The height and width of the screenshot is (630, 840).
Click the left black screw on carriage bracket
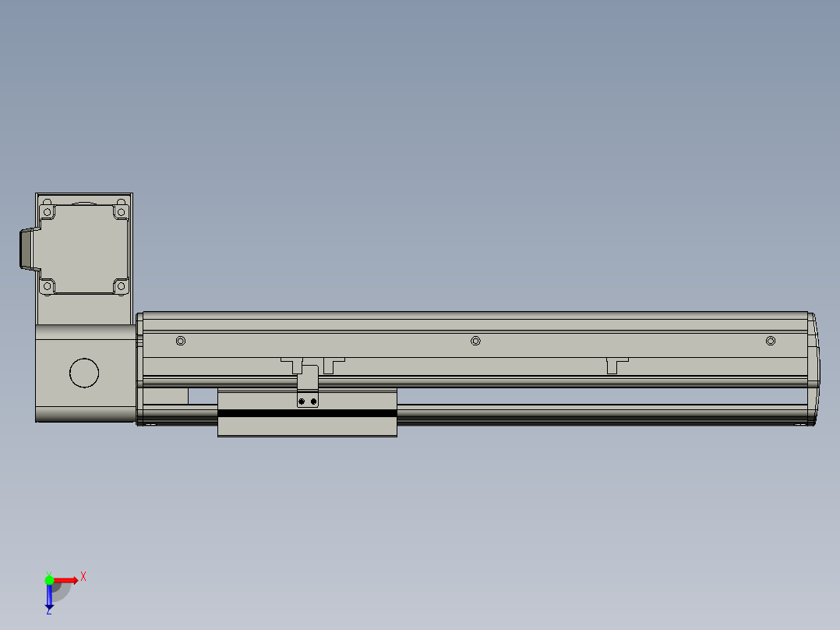click(x=302, y=401)
